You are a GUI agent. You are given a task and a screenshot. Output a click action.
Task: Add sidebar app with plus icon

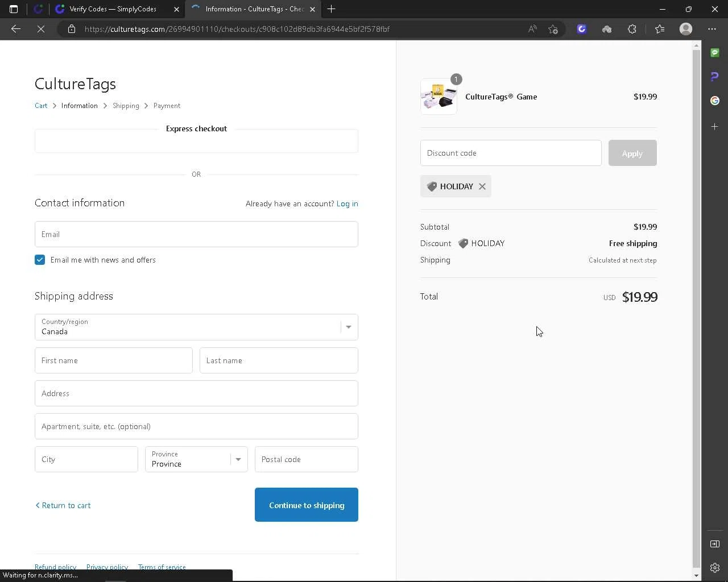[715, 126]
